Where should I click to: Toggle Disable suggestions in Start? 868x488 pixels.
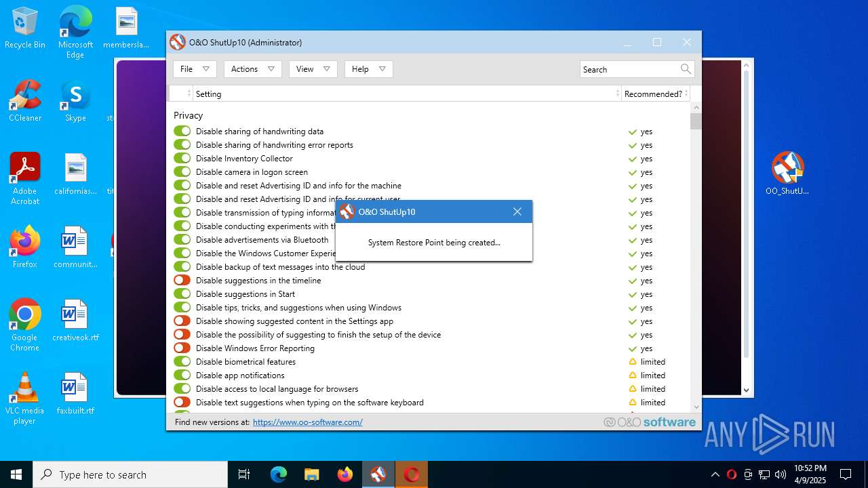point(182,293)
